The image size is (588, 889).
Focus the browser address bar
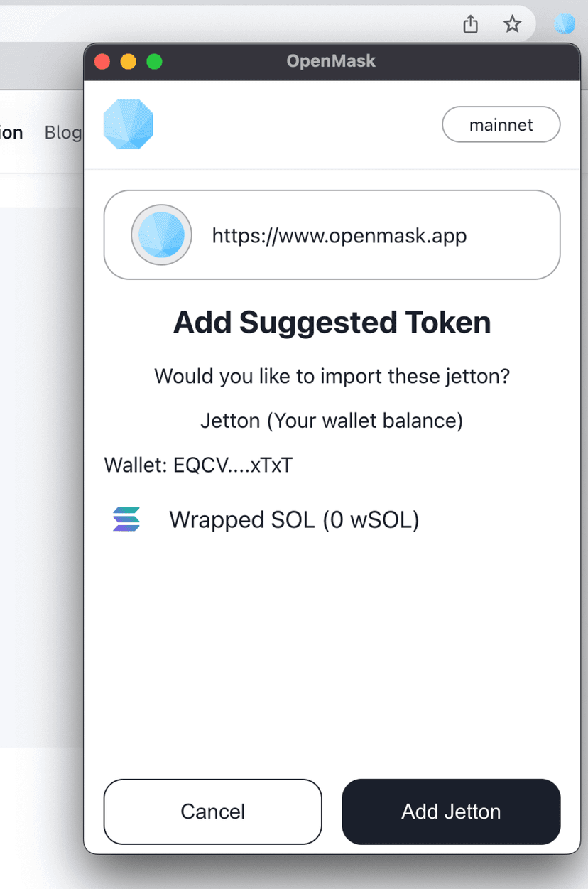point(213,25)
